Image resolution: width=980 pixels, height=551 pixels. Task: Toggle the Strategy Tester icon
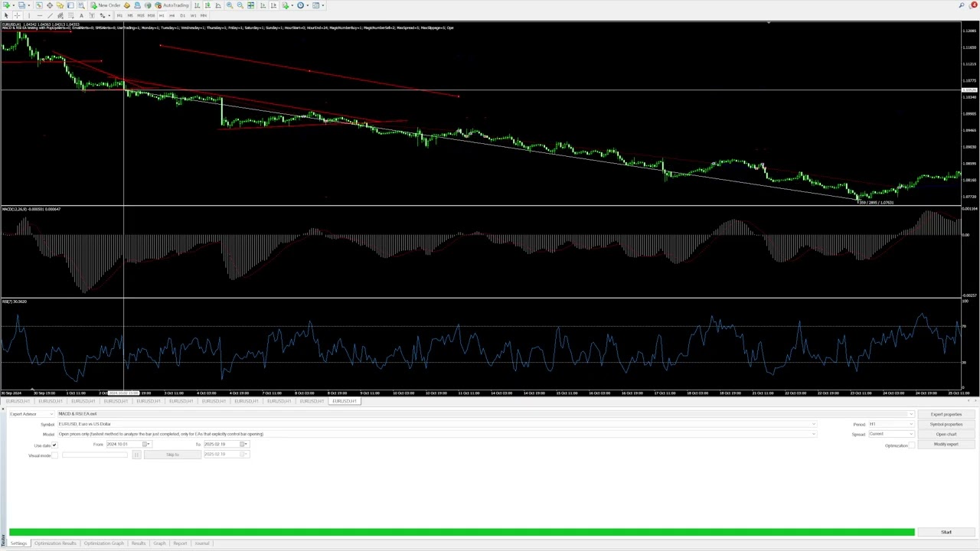[81, 5]
